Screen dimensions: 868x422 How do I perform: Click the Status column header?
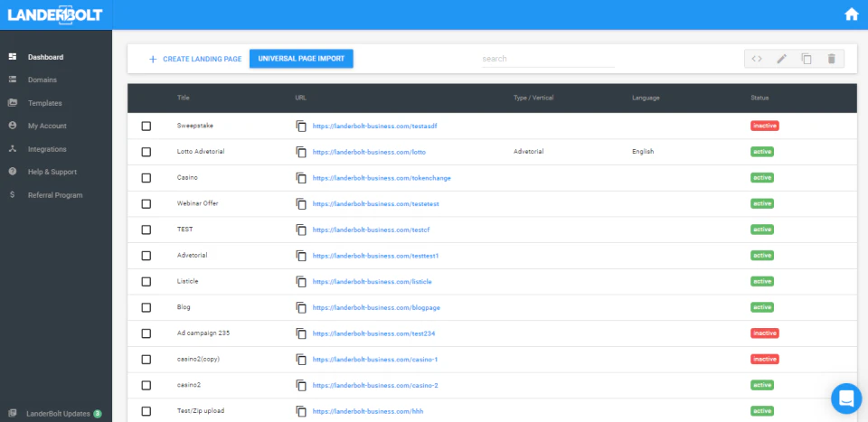click(759, 98)
